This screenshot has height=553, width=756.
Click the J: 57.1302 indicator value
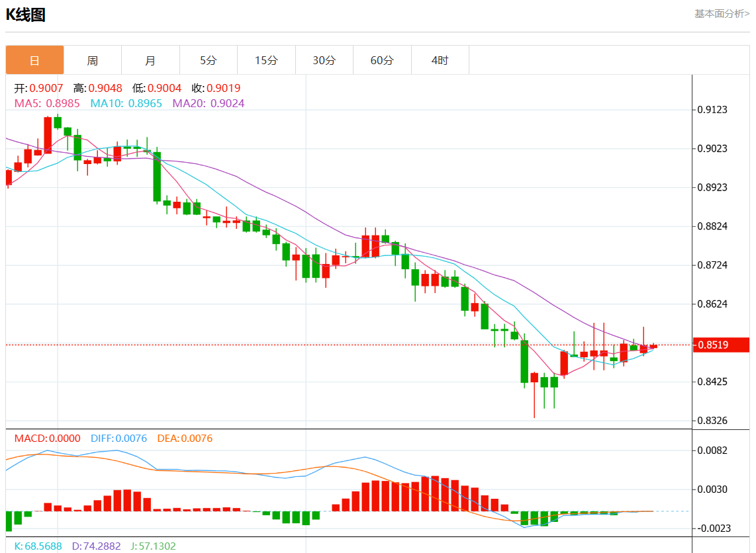(x=153, y=546)
